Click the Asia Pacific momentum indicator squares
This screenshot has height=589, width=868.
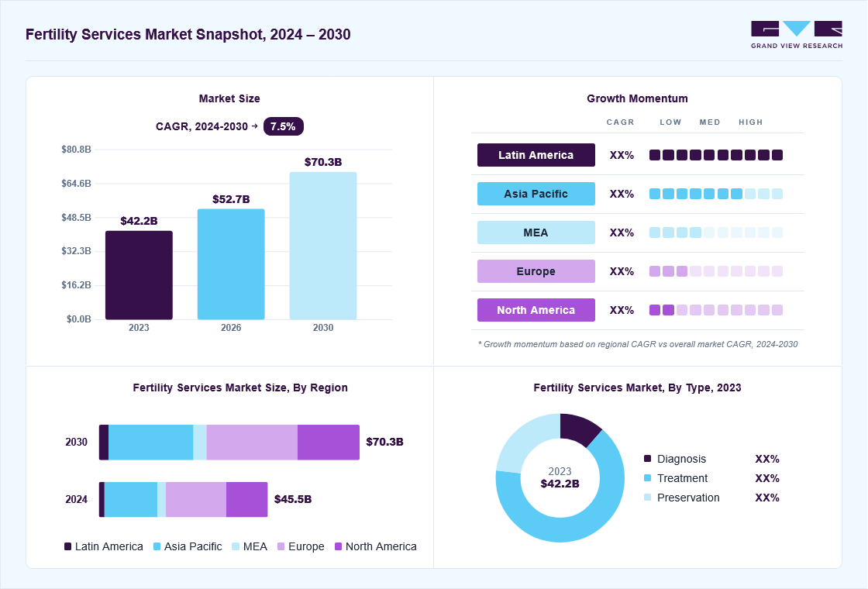[716, 194]
